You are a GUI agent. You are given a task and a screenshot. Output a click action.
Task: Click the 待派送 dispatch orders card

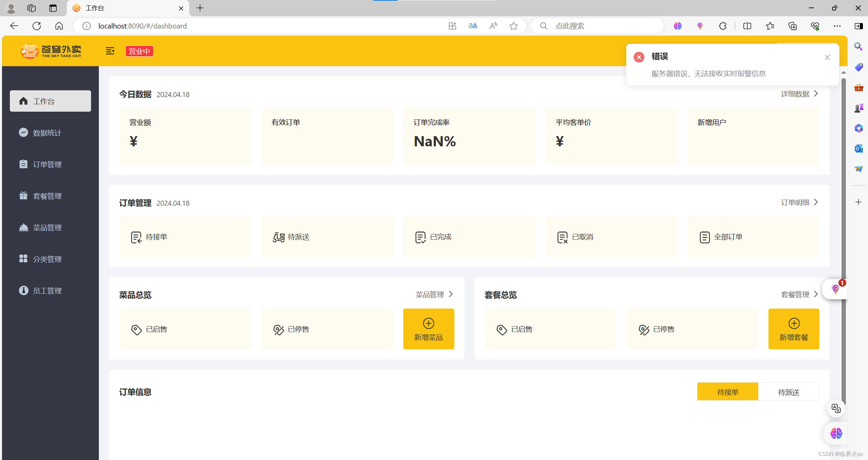pyautogui.click(x=326, y=237)
